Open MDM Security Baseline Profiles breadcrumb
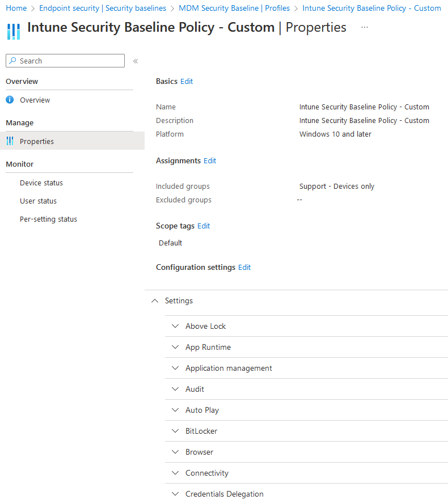 coord(234,8)
